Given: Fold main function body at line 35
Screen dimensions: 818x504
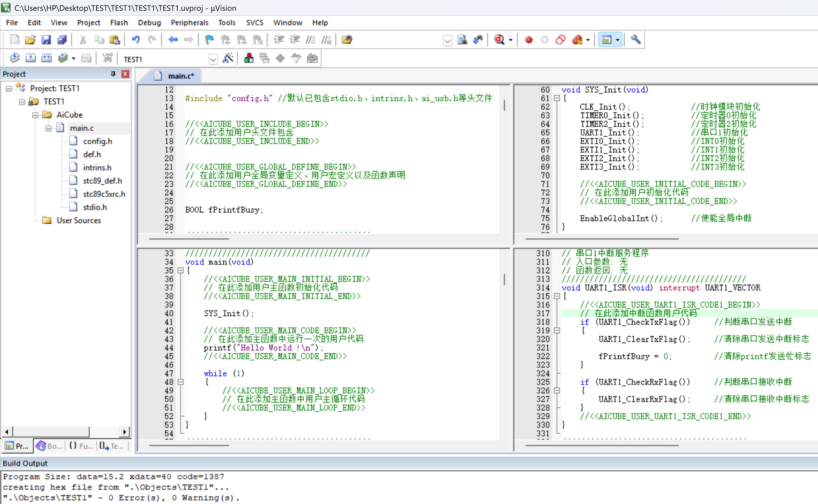Looking at the screenshot, I should coord(180,270).
